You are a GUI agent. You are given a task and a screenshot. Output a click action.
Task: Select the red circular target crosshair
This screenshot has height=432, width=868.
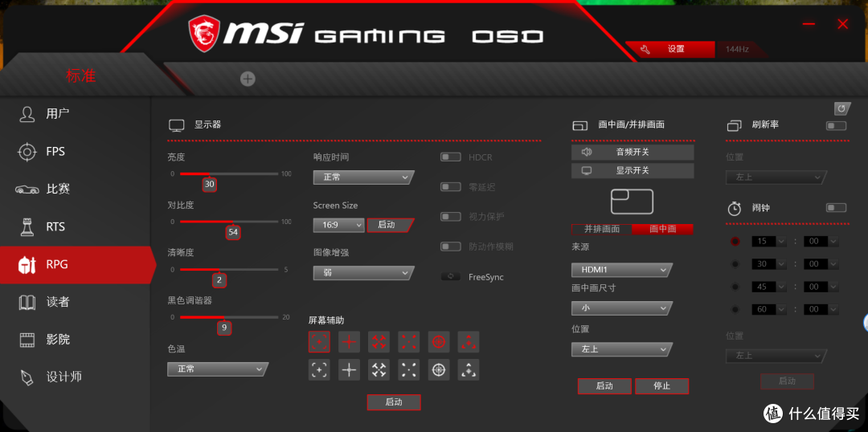click(x=439, y=342)
